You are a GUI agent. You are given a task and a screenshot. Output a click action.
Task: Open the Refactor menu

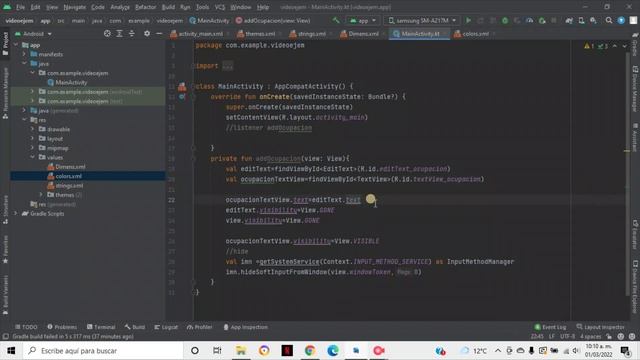click(145, 7)
